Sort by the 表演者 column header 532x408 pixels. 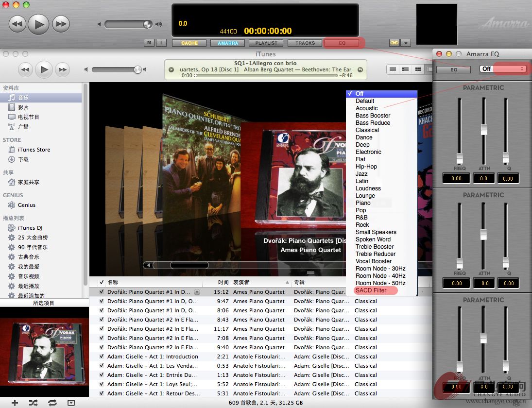(261, 282)
